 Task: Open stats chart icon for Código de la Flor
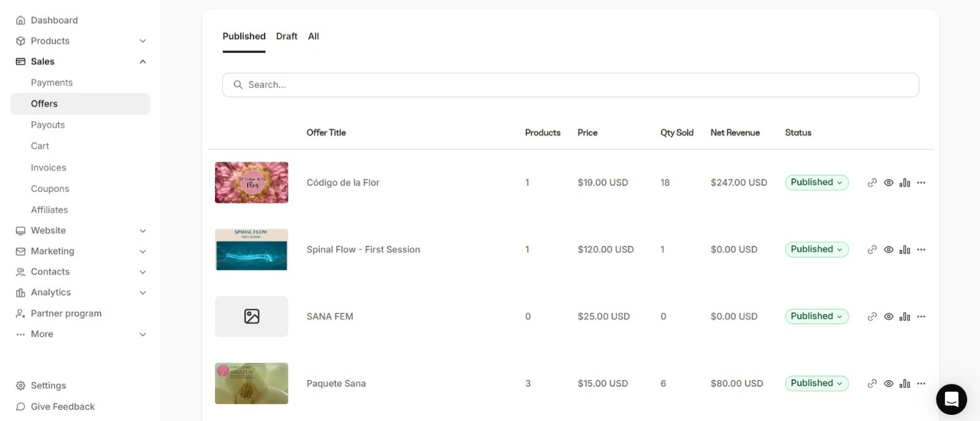(905, 183)
